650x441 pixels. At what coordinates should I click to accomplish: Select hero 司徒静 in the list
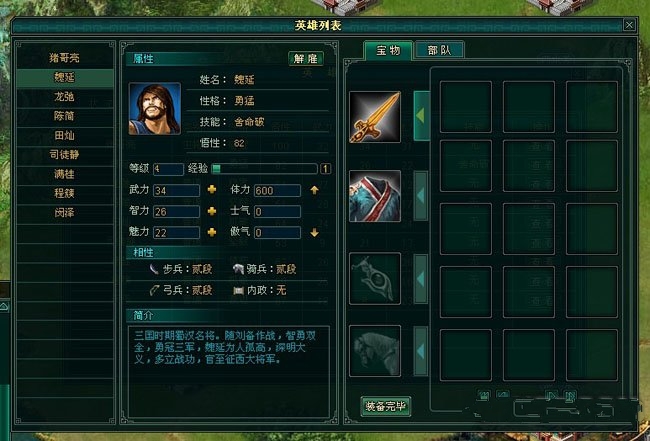point(64,155)
